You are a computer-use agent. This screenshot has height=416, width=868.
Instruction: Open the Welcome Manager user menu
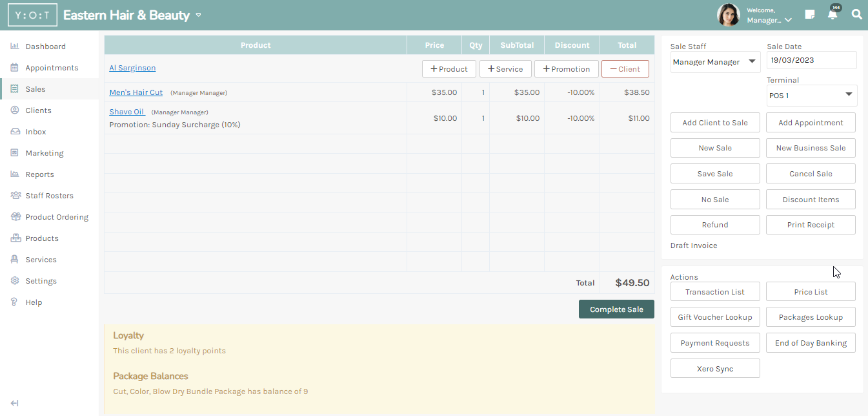tap(769, 16)
